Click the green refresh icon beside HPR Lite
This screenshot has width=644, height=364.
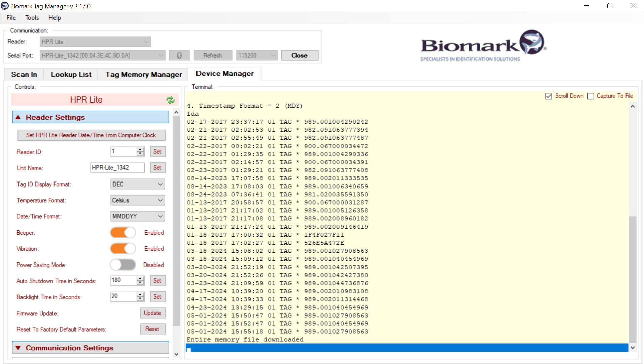point(170,100)
